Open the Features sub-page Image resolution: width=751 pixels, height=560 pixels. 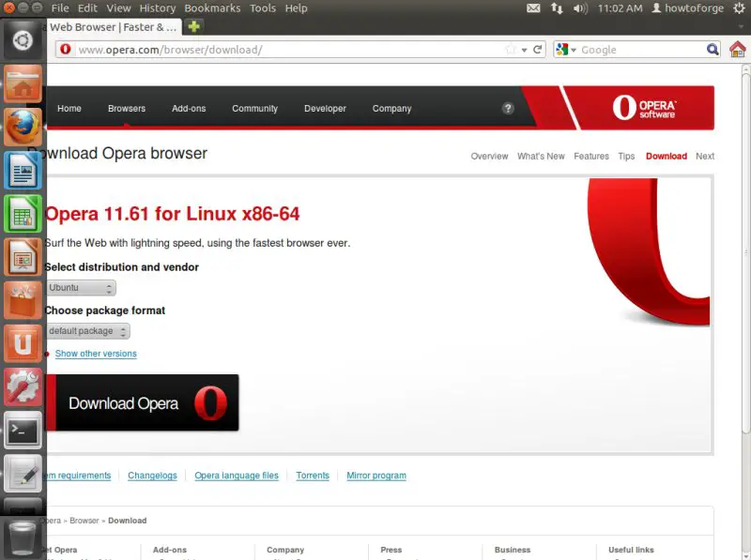click(x=591, y=156)
